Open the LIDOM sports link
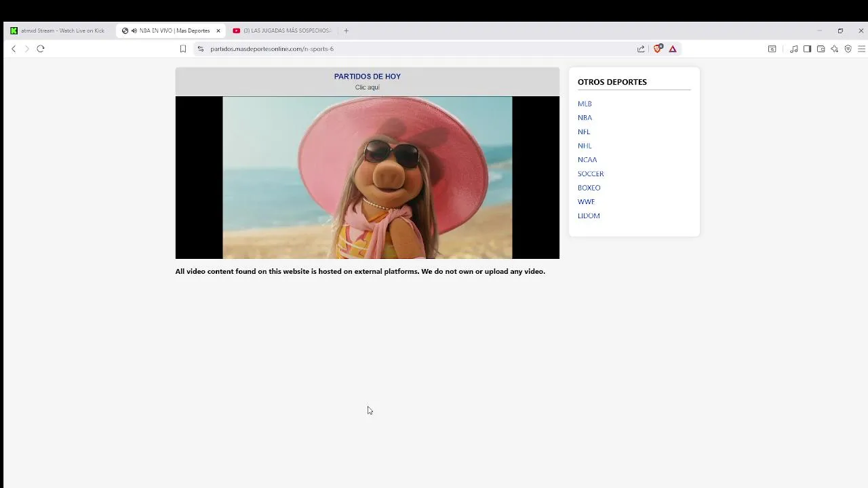The width and height of the screenshot is (868, 488). coord(589,216)
